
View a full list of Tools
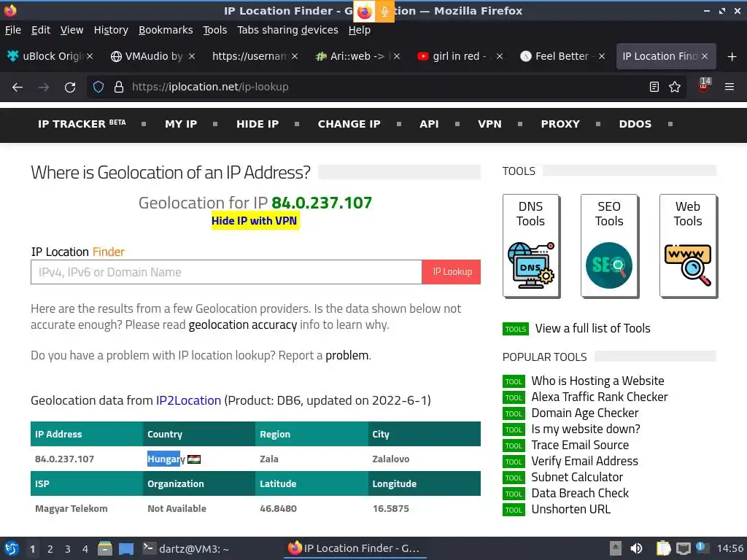(x=592, y=329)
